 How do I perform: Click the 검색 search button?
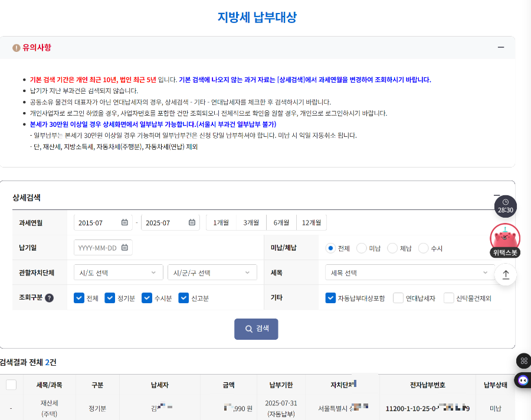(255, 329)
